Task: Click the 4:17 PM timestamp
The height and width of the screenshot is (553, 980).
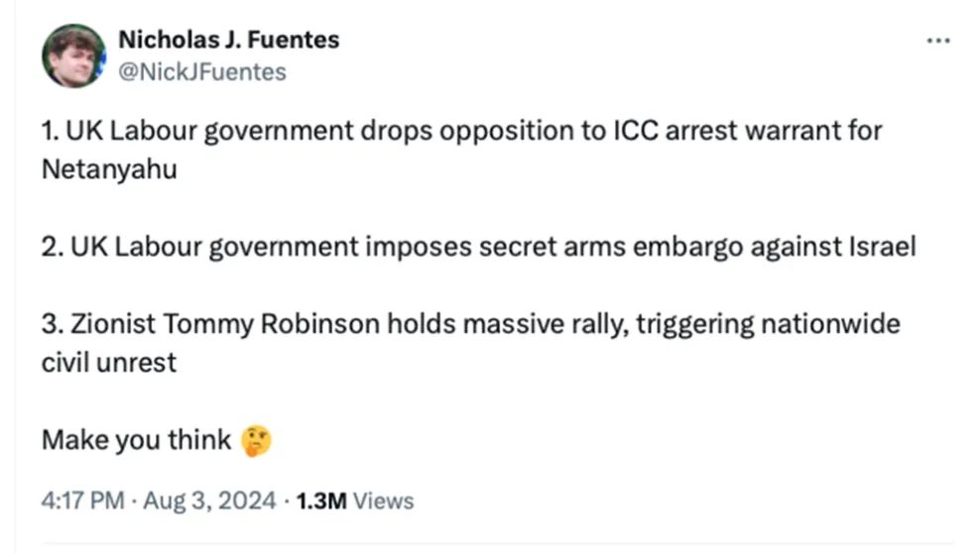Action: [81, 501]
